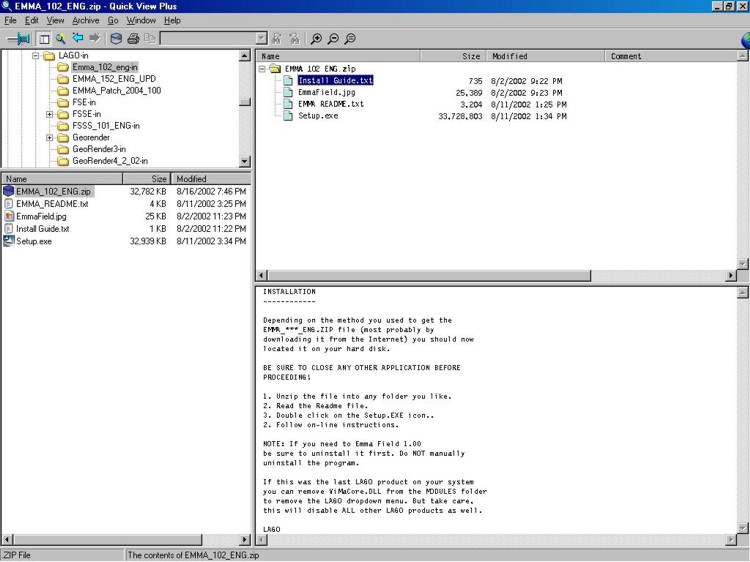Screen dimensions: 750x562
Task: Select the FSSS_101_ENG-in folder
Action: [x=106, y=126]
